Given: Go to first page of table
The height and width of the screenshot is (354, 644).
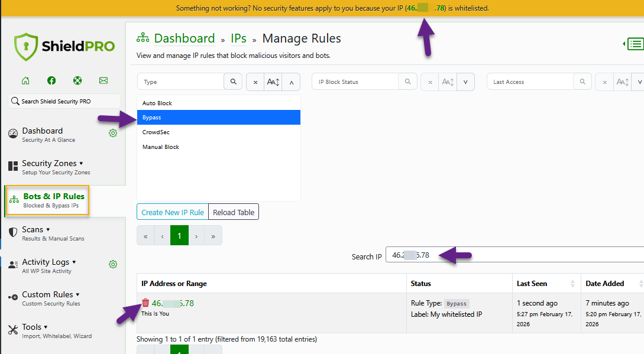Looking at the screenshot, I should 145,236.
